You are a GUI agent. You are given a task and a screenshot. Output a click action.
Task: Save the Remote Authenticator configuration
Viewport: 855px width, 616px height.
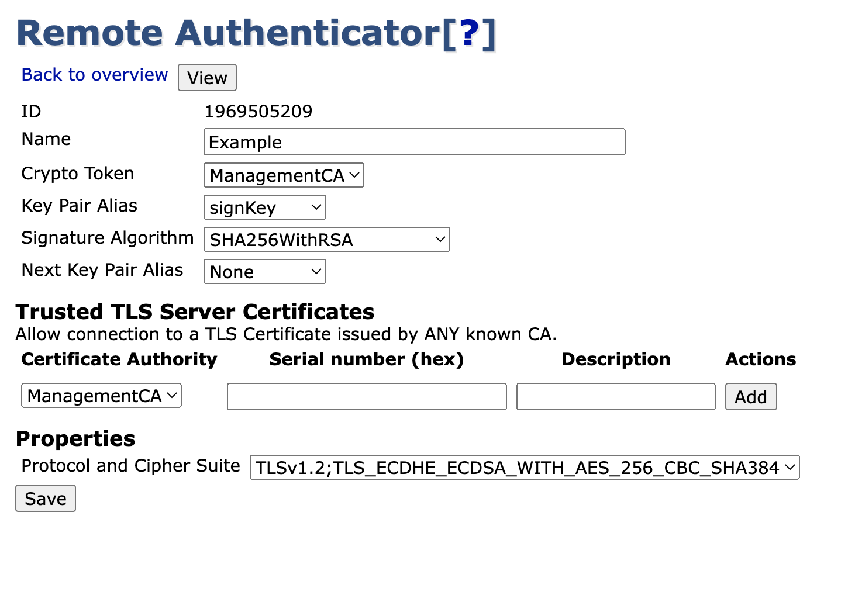click(45, 498)
